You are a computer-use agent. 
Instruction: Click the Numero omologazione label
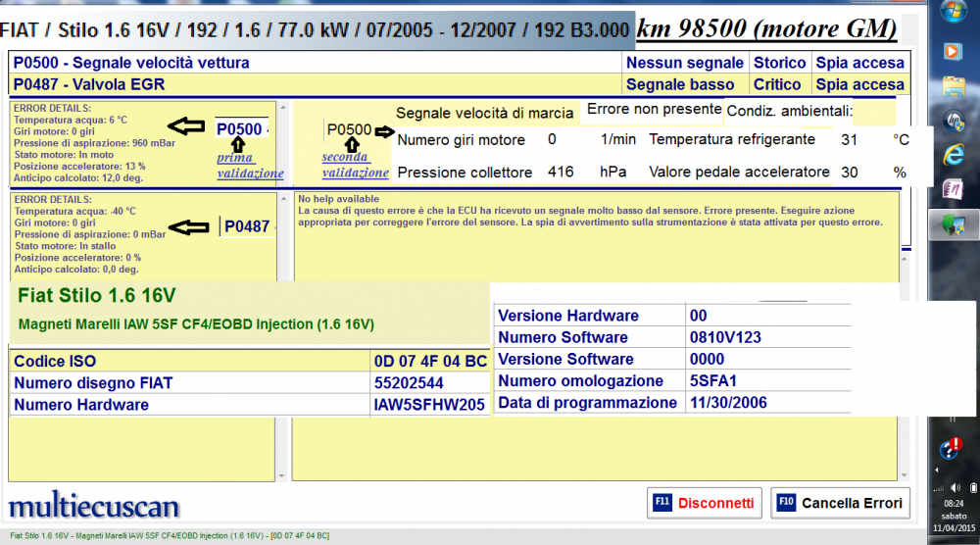(x=580, y=381)
